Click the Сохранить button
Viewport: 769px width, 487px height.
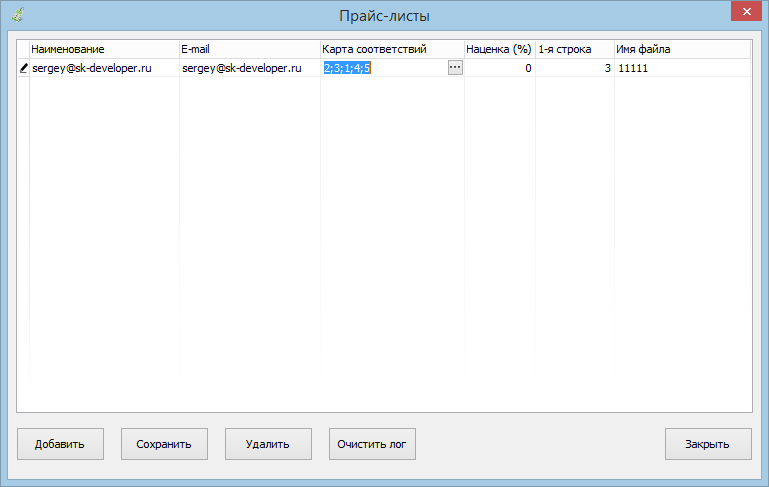click(x=164, y=444)
